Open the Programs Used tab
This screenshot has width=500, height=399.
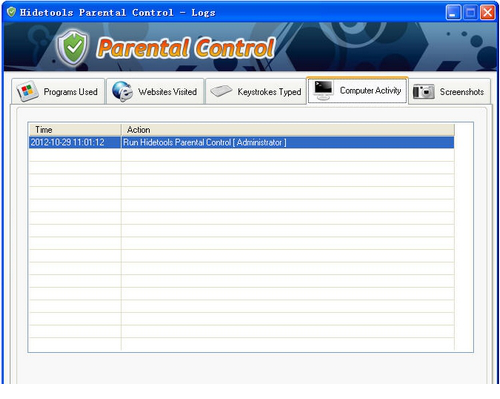pyautogui.click(x=58, y=91)
